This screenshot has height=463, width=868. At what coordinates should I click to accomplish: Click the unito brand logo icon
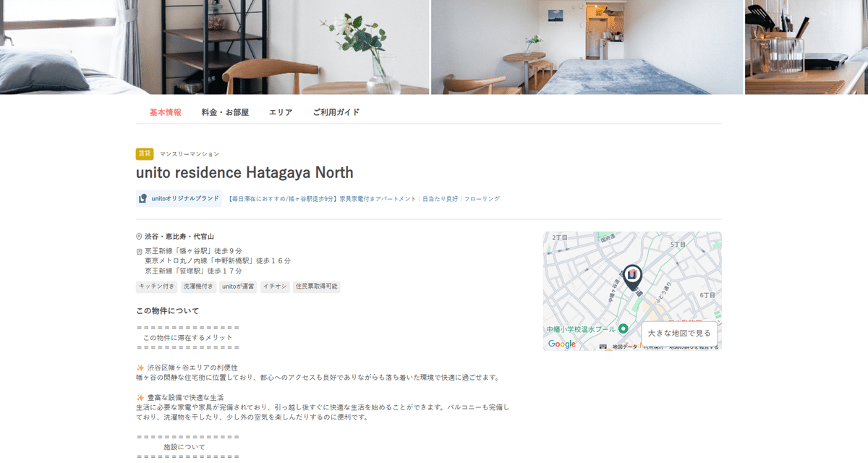tap(142, 198)
